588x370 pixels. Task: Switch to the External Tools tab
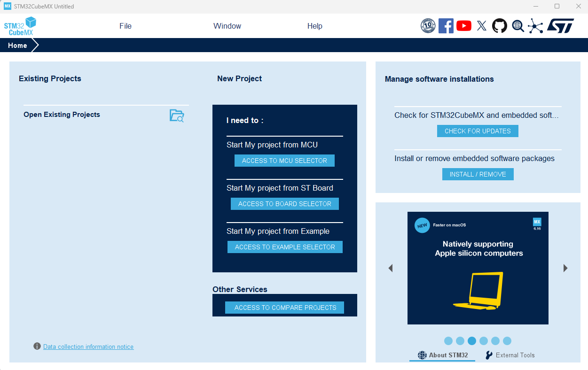pos(510,355)
